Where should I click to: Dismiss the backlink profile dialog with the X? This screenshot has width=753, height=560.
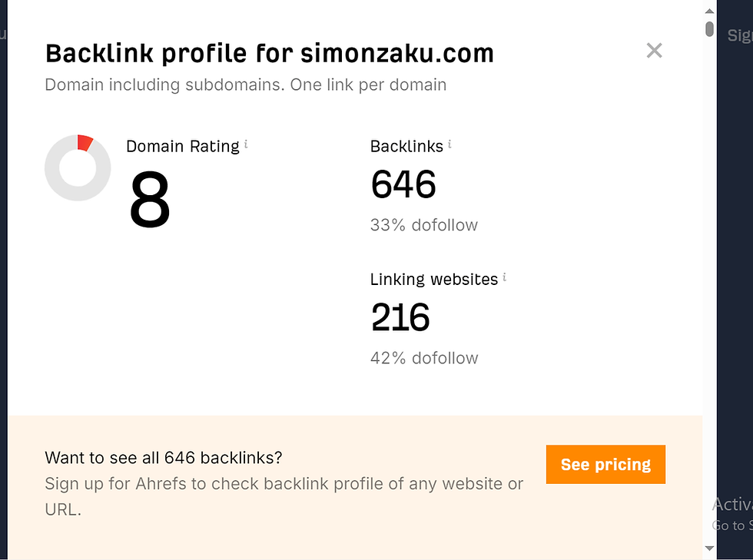pyautogui.click(x=654, y=50)
